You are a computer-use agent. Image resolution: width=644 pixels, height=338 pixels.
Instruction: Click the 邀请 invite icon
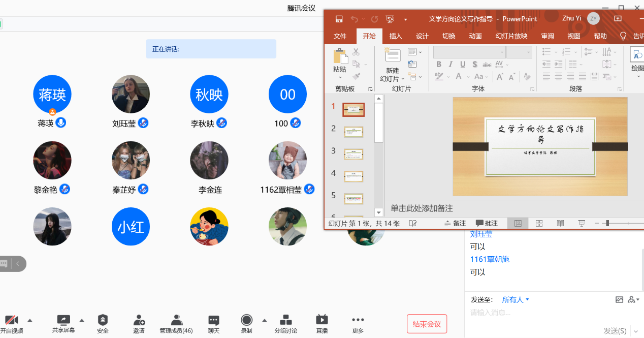tap(139, 320)
